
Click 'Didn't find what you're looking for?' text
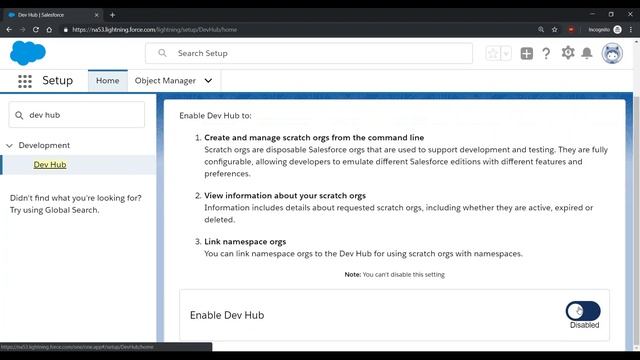(76, 198)
